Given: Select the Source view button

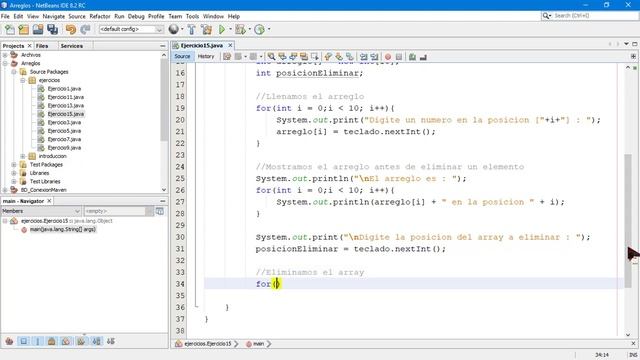Looking at the screenshot, I should pyautogui.click(x=182, y=57).
